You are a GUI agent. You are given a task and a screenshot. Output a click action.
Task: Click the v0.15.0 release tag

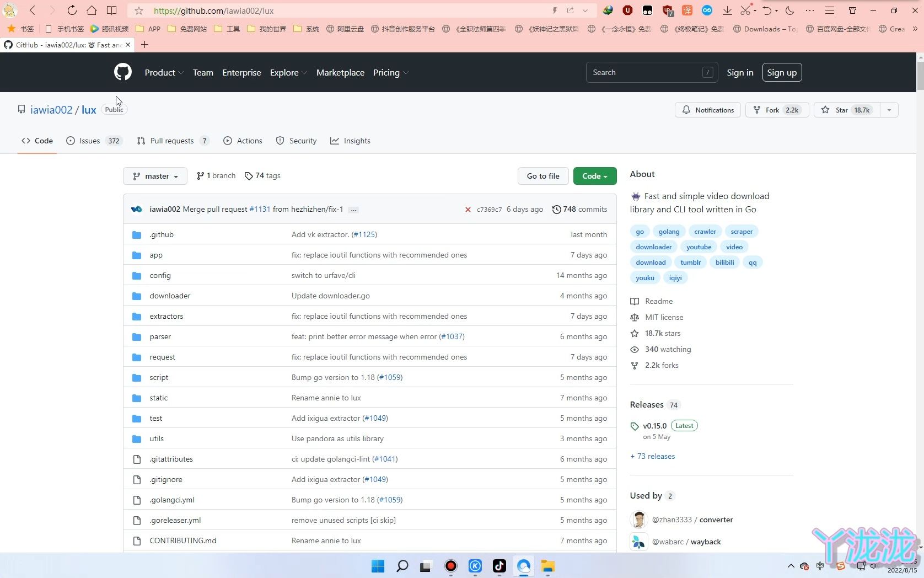(x=654, y=426)
